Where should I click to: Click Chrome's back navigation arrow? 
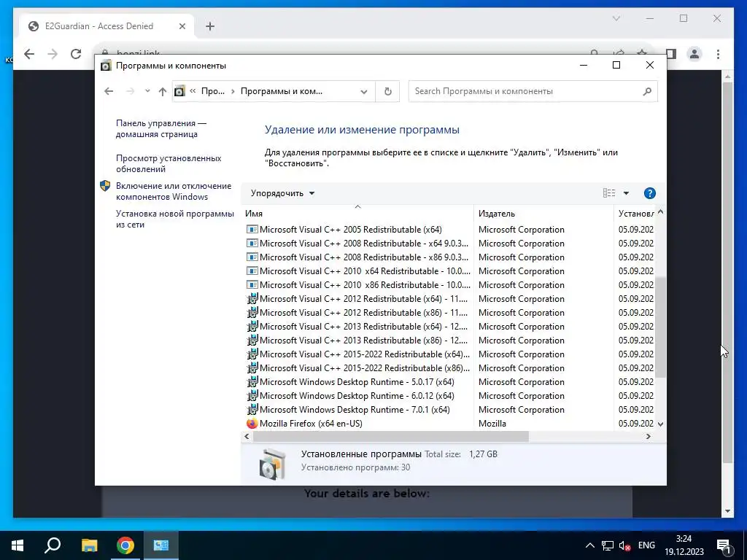click(x=29, y=54)
